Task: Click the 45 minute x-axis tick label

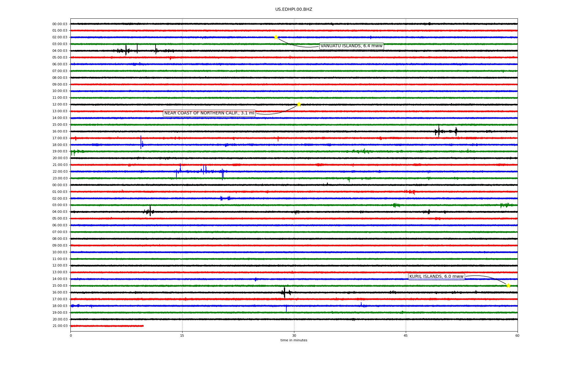Action: [406, 335]
